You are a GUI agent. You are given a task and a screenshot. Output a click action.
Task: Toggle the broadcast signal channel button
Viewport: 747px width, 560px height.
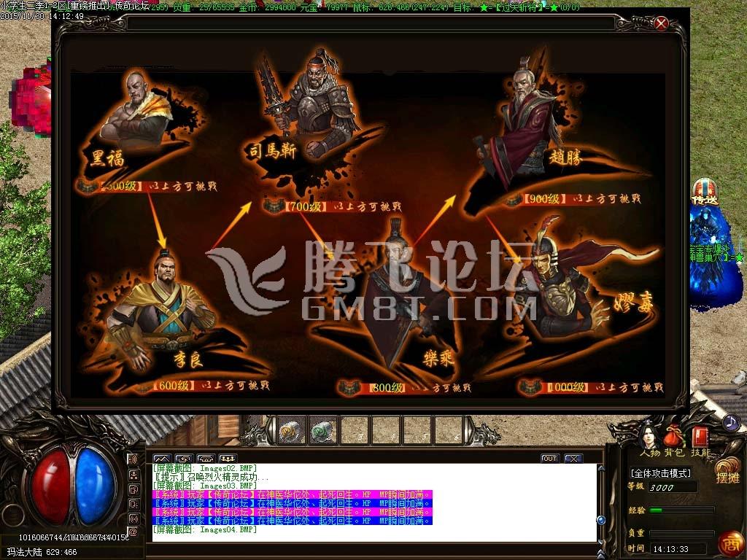pyautogui.click(x=134, y=518)
